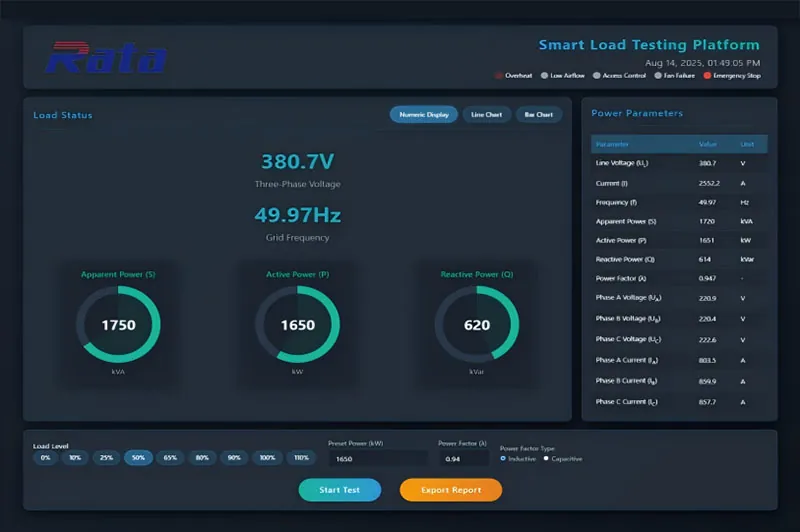Click the Reactive Power 620 gauge
Screen dimensions: 800x532
click(477, 324)
